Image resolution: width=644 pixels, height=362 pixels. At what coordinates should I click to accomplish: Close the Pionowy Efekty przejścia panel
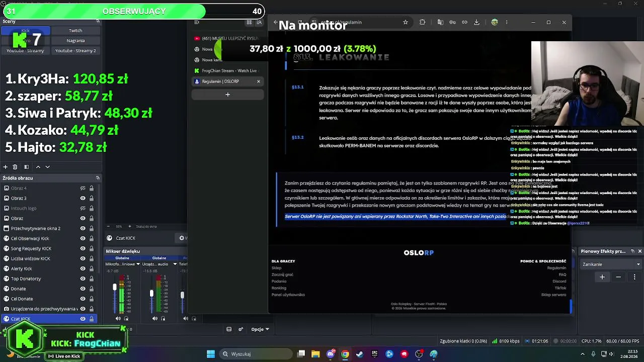point(639,251)
